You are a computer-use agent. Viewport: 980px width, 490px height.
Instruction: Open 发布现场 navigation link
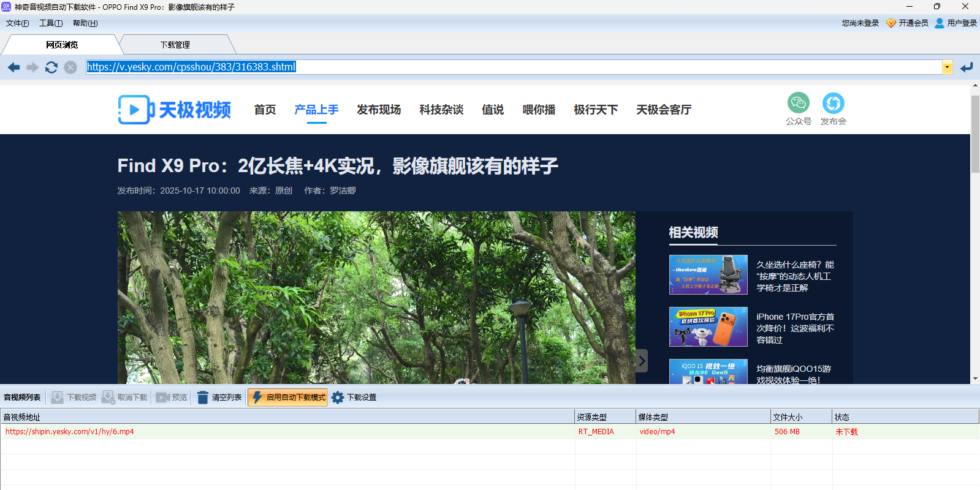(379, 110)
